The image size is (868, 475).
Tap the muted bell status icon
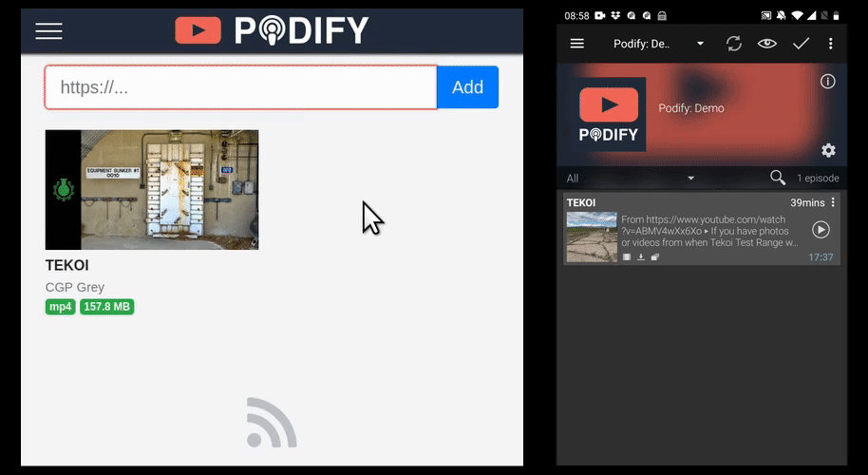coord(781,15)
